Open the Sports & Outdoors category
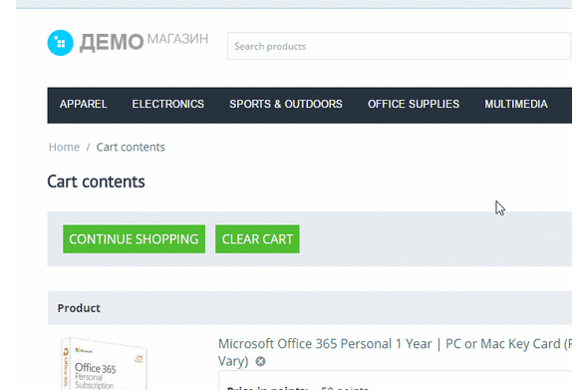The height and width of the screenshot is (390, 588). (x=286, y=104)
